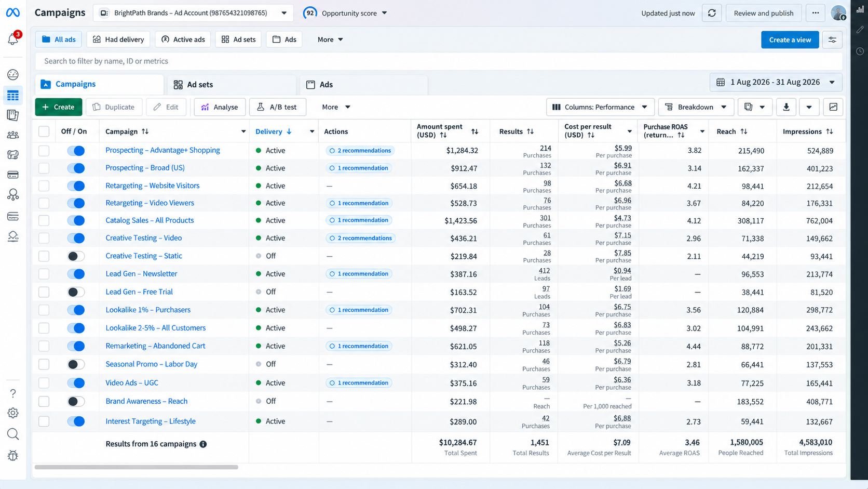Click the horizontal scrollbar below the table

137,467
